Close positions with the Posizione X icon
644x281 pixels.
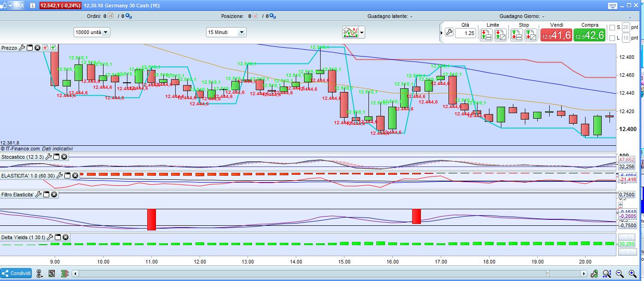(x=255, y=16)
